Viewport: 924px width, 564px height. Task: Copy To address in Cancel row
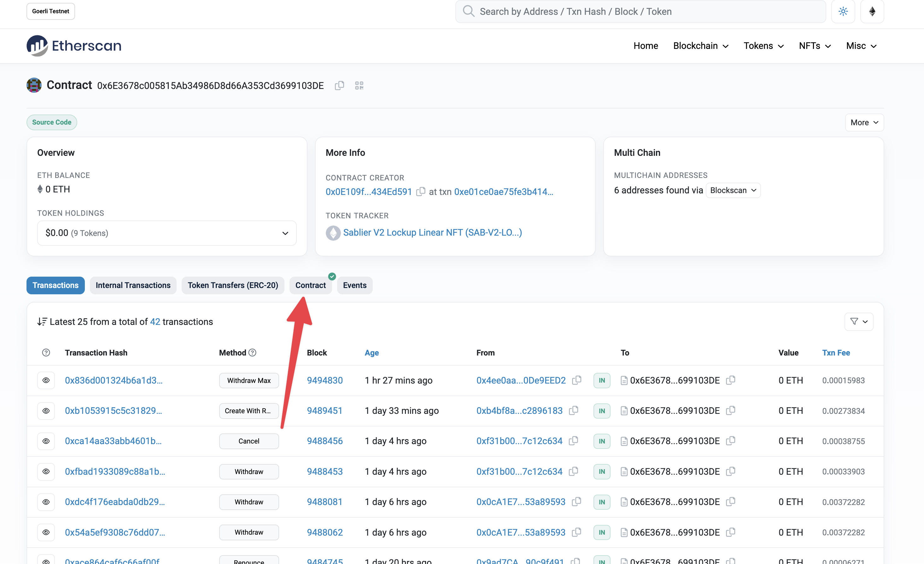[730, 441]
